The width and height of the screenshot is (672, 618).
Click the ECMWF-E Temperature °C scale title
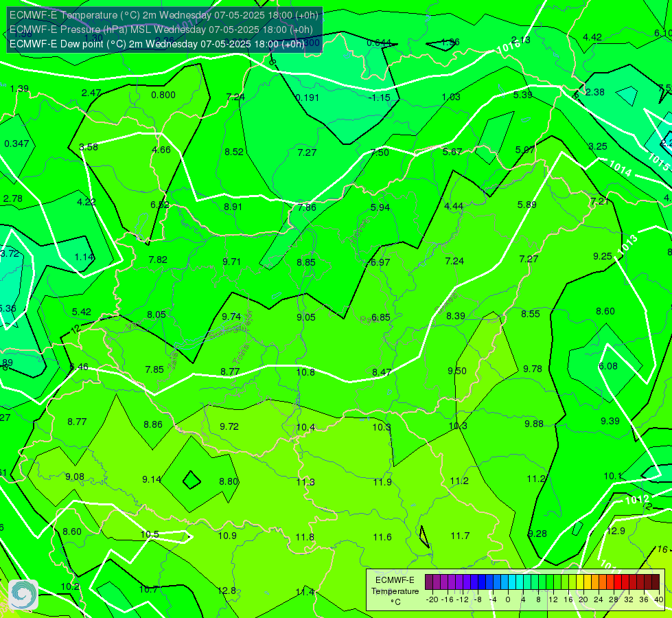click(395, 591)
